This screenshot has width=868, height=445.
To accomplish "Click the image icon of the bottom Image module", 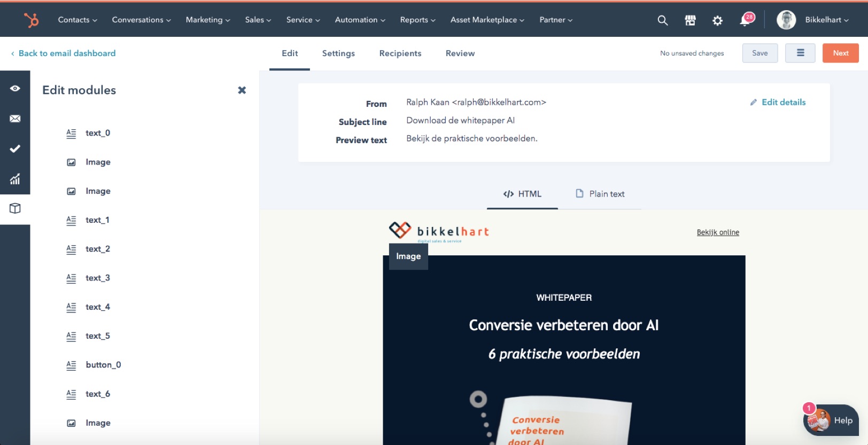I will tap(71, 423).
